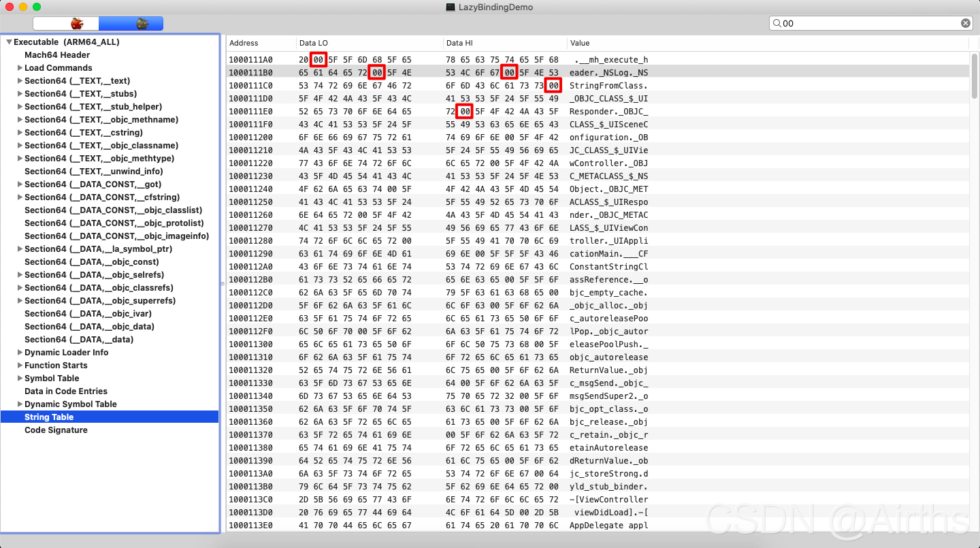Select Section64 (__DATA,__data)

79,340
